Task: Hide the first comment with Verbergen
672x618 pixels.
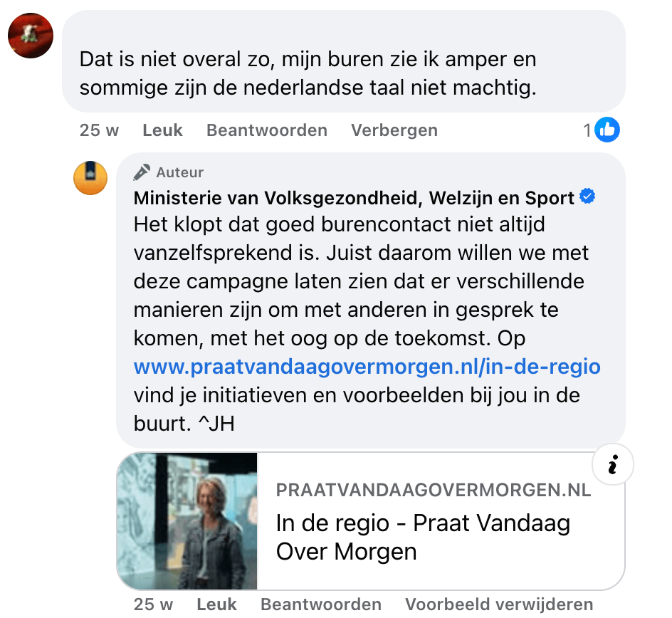Action: (x=394, y=130)
